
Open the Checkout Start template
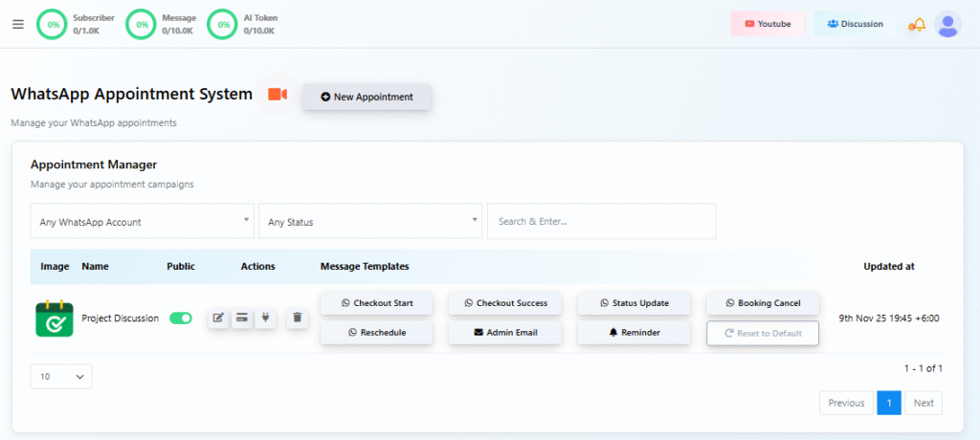[377, 303]
